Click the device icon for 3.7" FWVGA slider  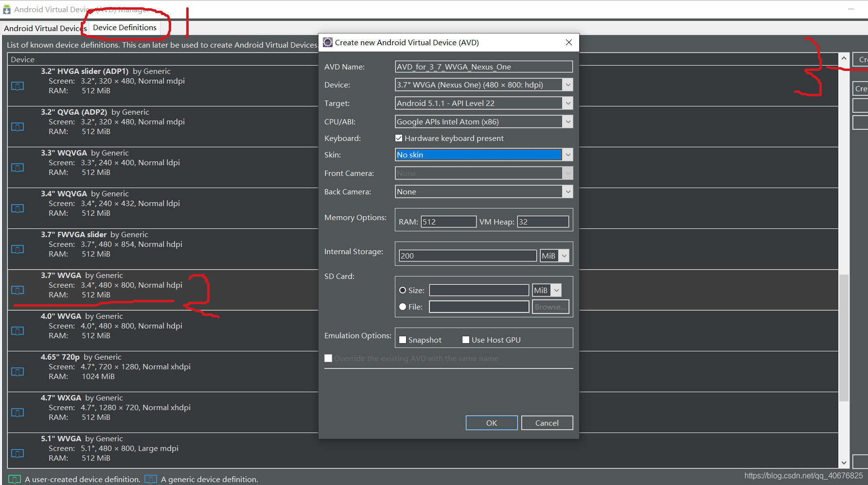[18, 249]
